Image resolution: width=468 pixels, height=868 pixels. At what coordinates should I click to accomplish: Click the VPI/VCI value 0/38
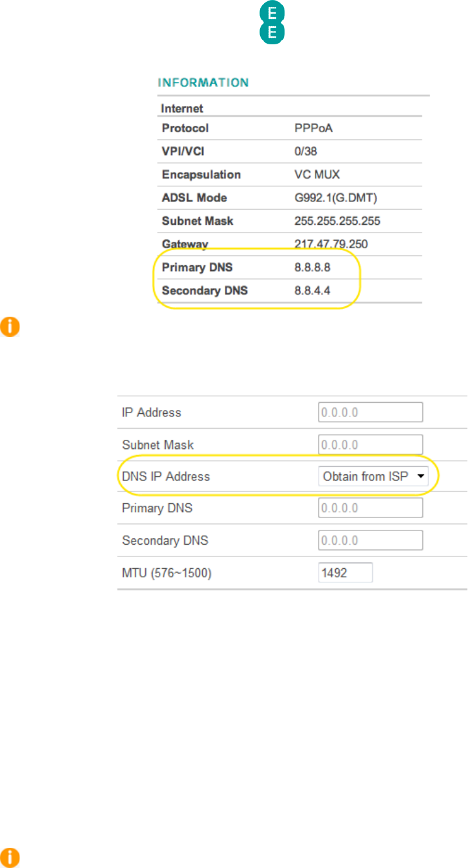[x=305, y=151]
